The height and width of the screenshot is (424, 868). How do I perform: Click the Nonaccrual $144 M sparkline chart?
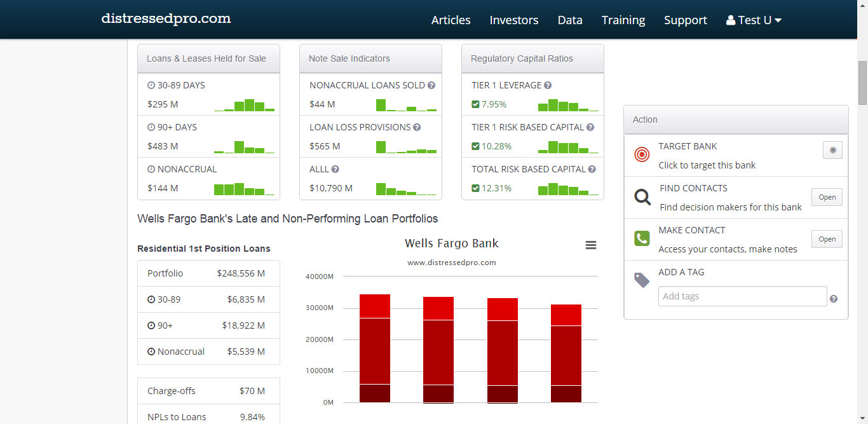[245, 189]
